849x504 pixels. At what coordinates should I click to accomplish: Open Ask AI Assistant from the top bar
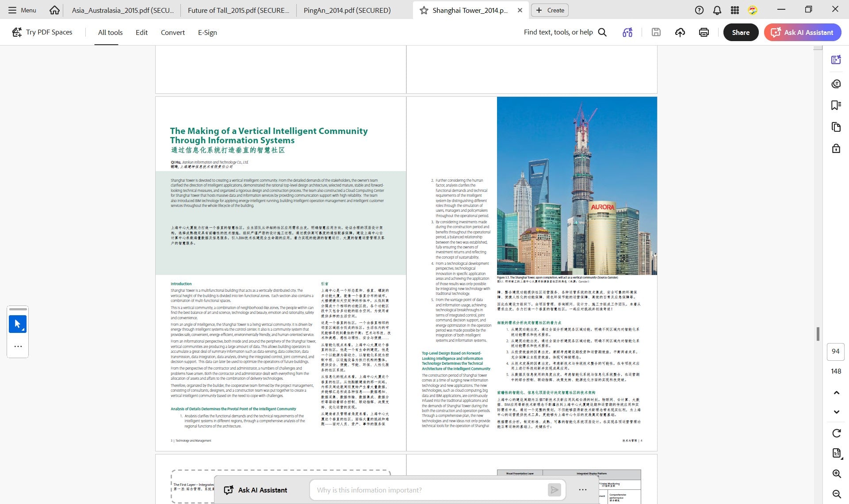tap(803, 32)
